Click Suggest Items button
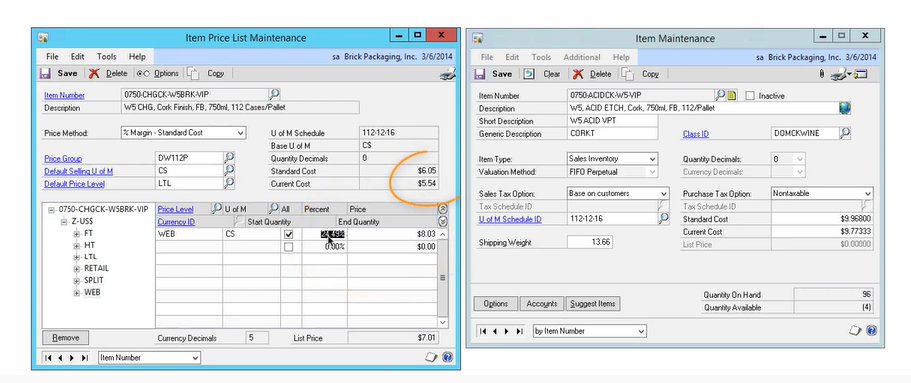Image resolution: width=911 pixels, height=383 pixels. coord(593,303)
